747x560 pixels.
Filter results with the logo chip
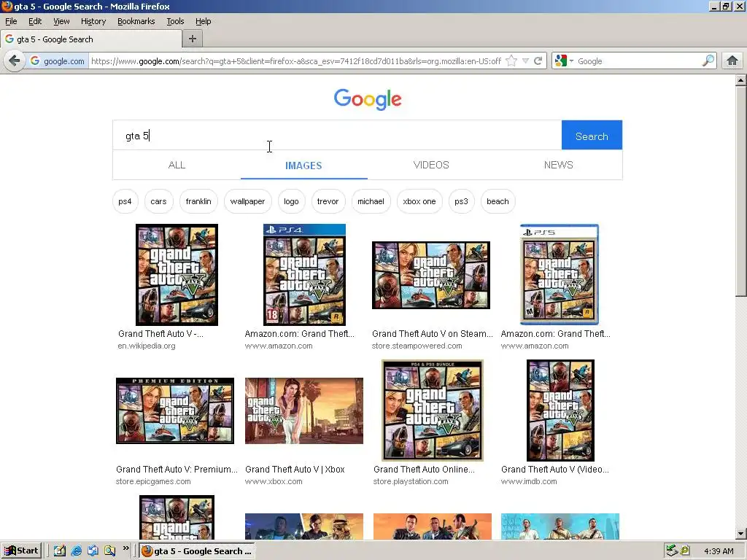tap(292, 201)
